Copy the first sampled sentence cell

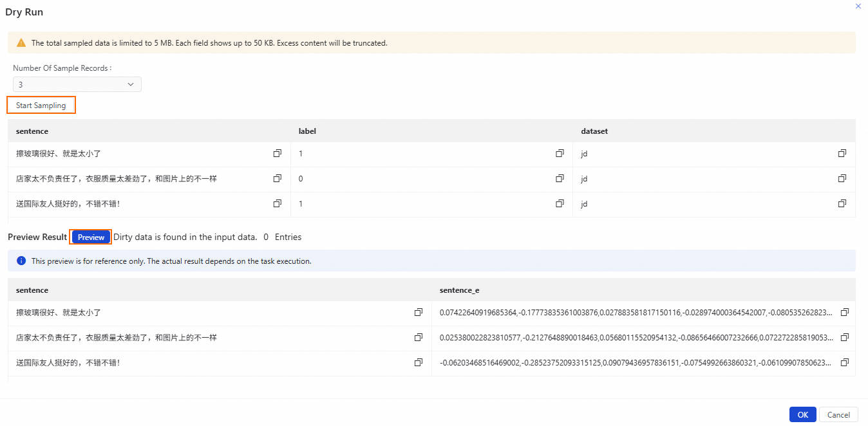tap(278, 154)
